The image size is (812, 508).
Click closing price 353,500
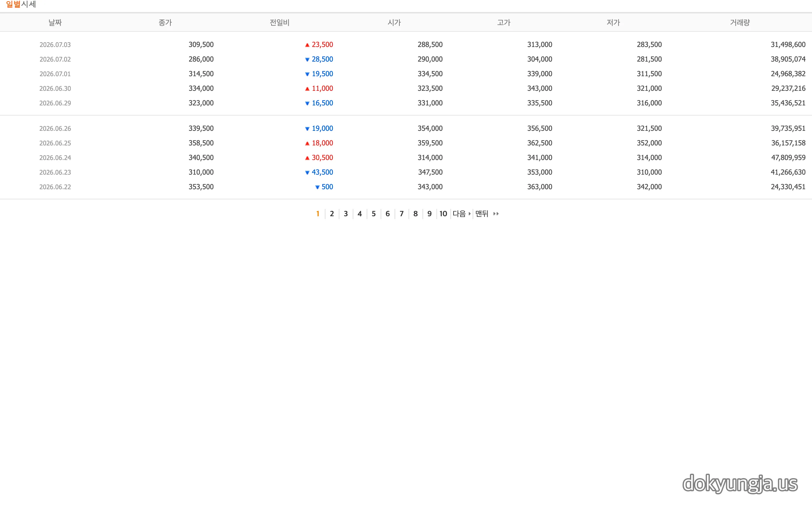point(201,187)
